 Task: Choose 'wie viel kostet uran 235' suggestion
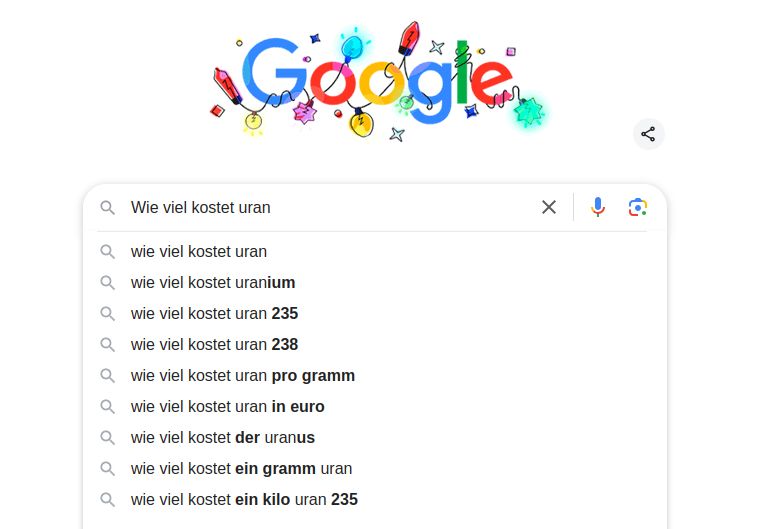coord(214,314)
